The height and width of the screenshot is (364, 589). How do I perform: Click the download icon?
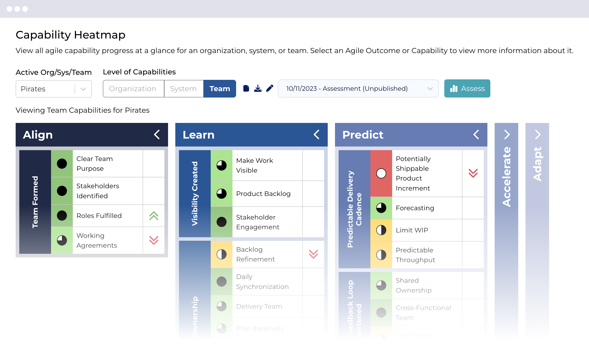[258, 88]
